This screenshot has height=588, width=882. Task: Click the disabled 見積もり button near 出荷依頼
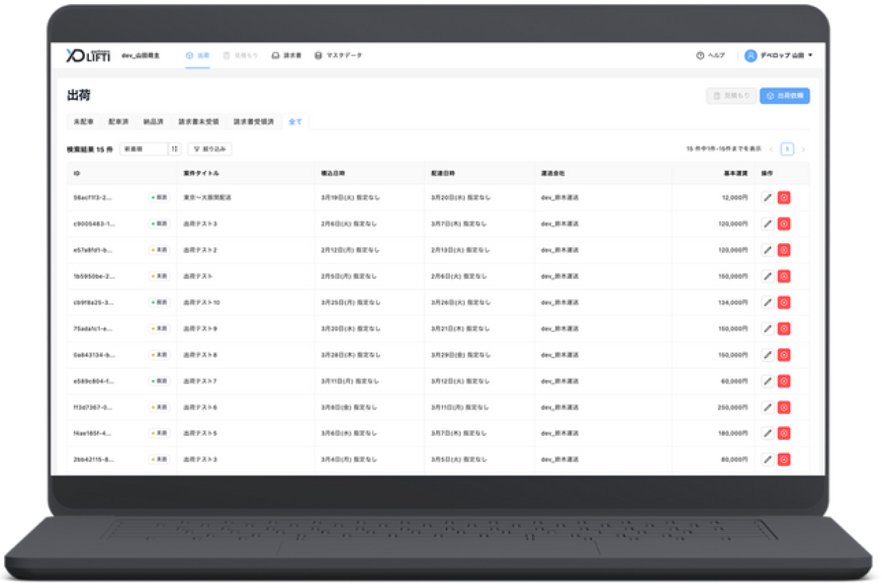tap(731, 96)
